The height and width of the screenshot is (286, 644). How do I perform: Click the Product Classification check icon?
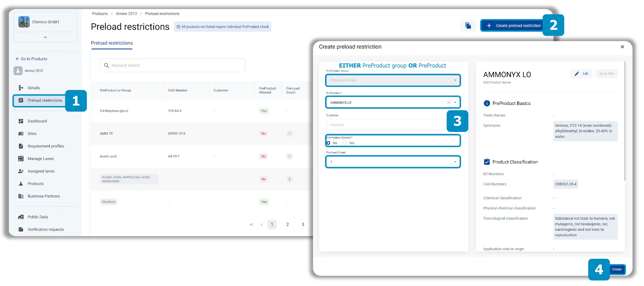(x=487, y=162)
